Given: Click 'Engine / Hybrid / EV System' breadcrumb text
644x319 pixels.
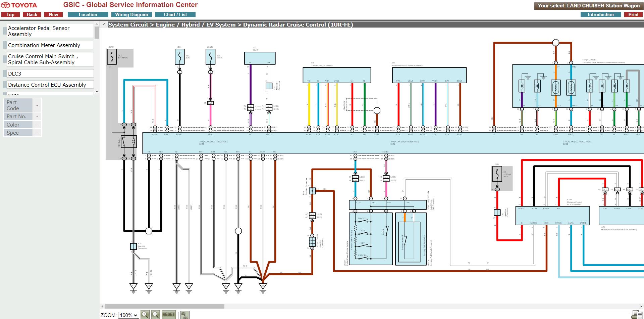Looking at the screenshot, I should 196,25.
